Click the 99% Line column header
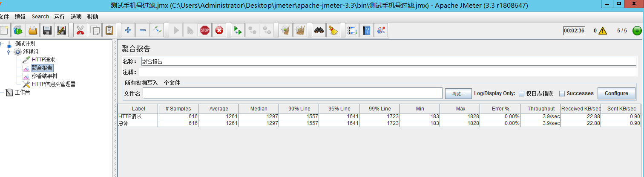 click(379, 109)
